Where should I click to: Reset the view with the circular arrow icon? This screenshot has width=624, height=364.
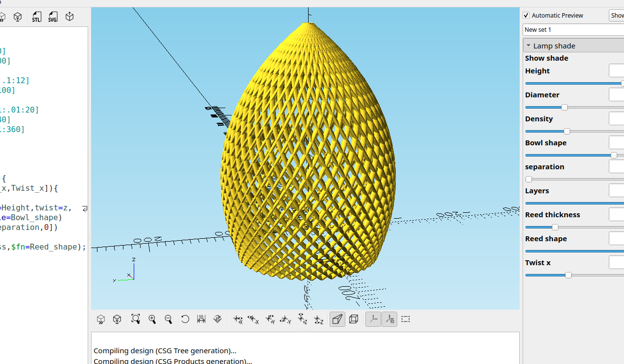click(185, 319)
